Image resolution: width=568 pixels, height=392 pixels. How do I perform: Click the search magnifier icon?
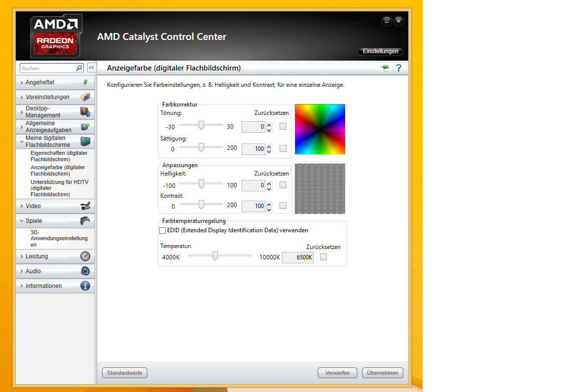click(79, 68)
